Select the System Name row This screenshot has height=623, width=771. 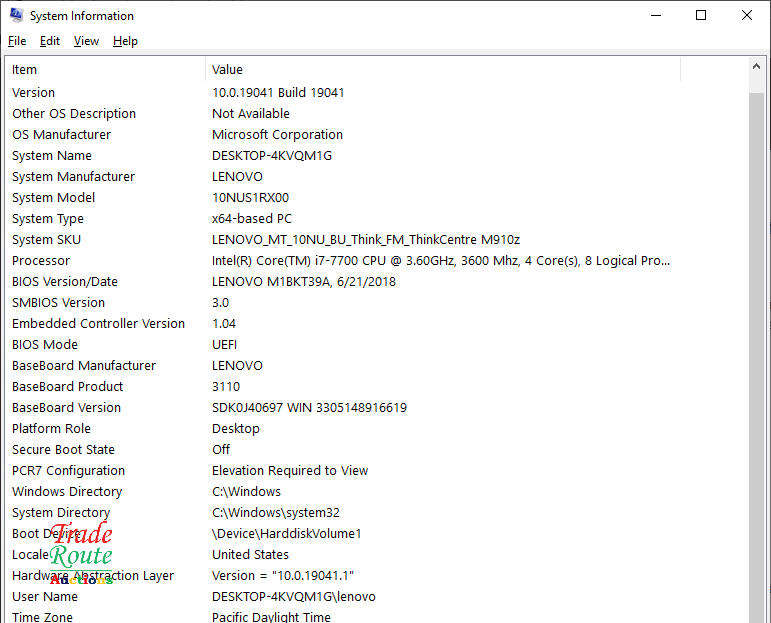click(52, 156)
